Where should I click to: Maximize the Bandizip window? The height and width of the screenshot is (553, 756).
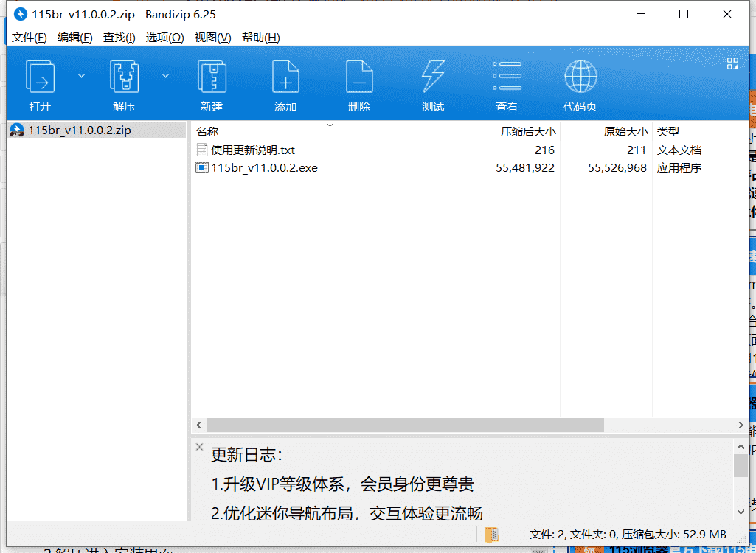(684, 14)
